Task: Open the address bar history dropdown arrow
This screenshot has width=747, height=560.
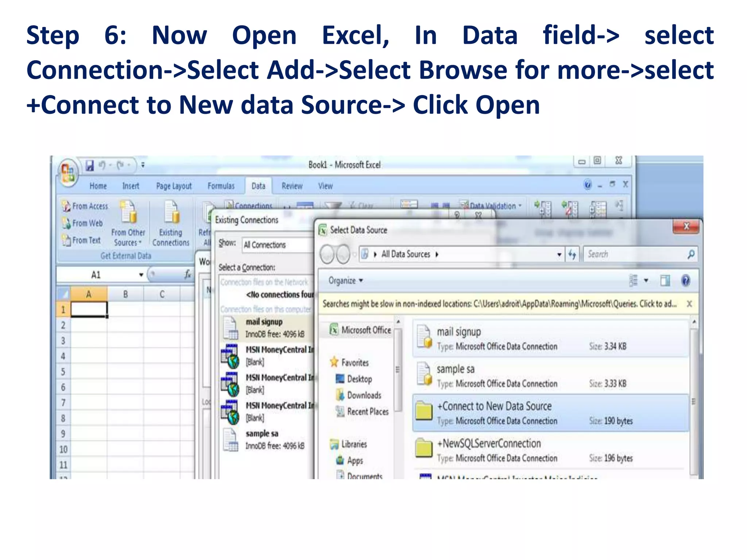Action: [x=559, y=254]
